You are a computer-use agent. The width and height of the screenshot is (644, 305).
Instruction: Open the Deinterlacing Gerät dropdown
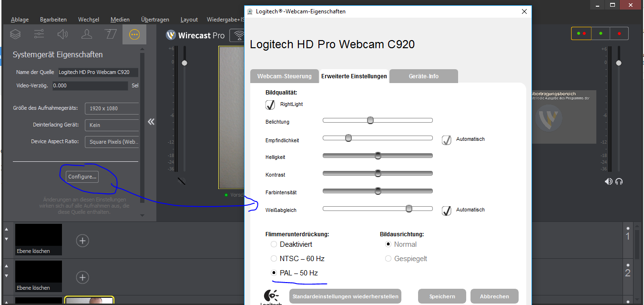coord(112,125)
